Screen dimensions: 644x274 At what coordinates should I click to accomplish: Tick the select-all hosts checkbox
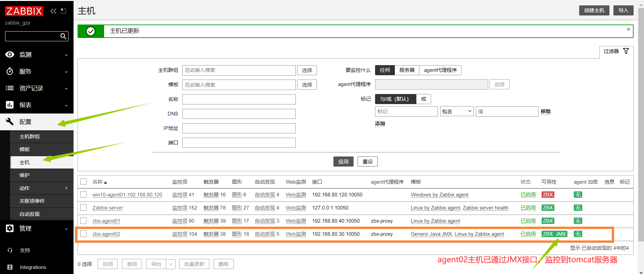click(84, 182)
